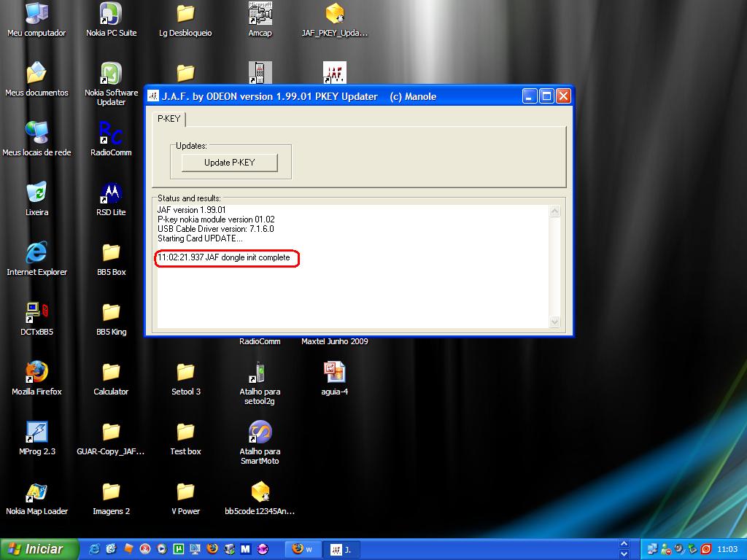
Task: Select Atalho para SmartMoto shortcut
Action: [x=260, y=443]
